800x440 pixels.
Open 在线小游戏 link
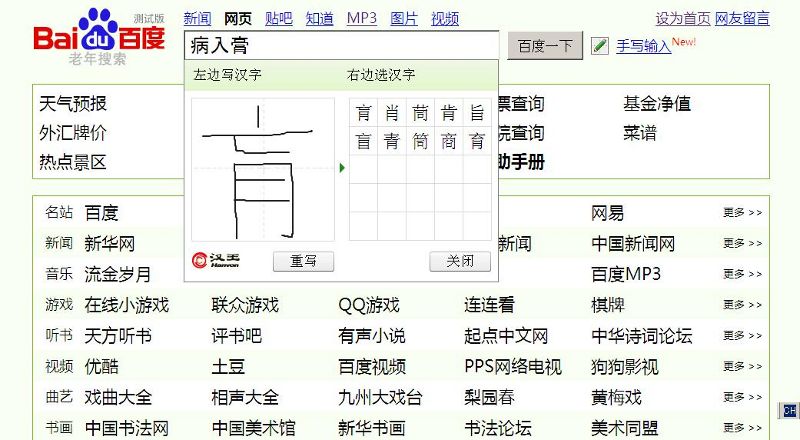pyautogui.click(x=127, y=305)
